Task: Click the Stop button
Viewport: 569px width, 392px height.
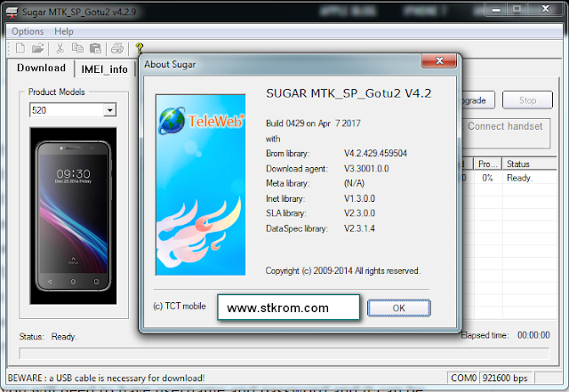Action: click(527, 100)
